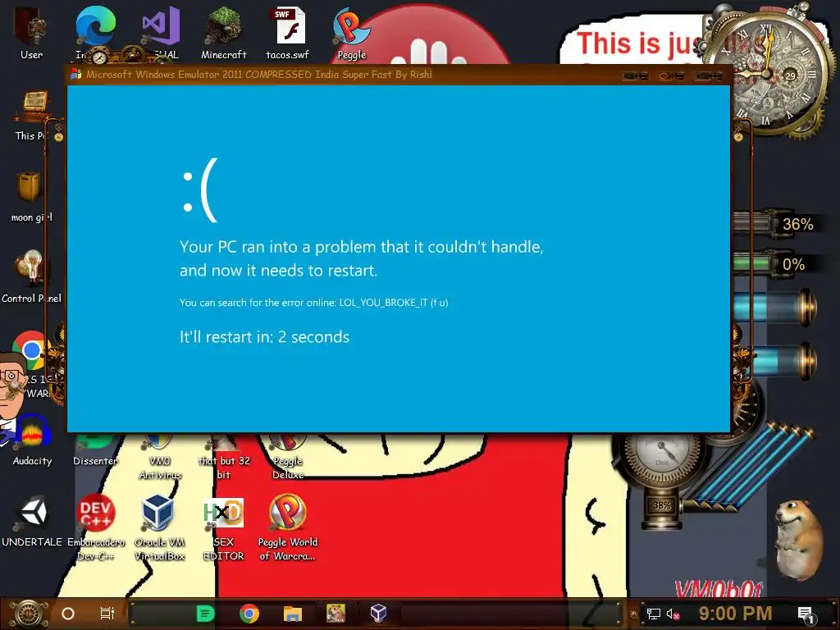
Task: Open the network status tray icon
Action: coord(654,614)
